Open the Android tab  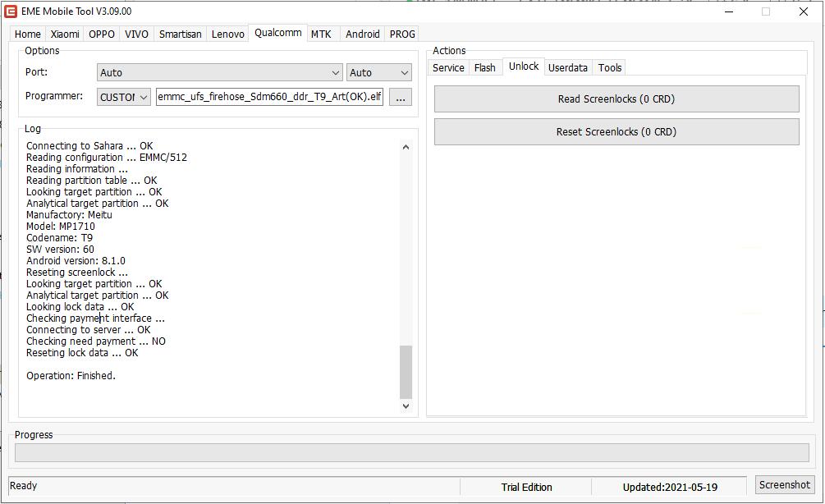(363, 34)
